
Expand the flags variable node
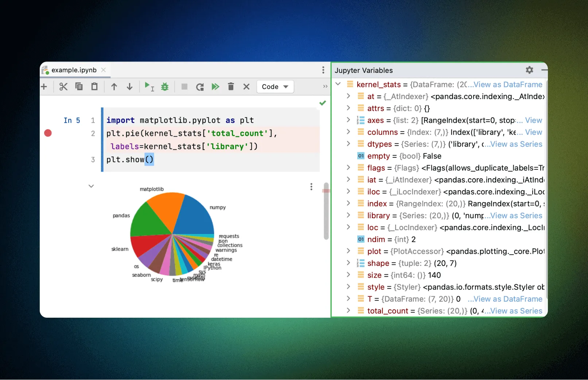(348, 168)
